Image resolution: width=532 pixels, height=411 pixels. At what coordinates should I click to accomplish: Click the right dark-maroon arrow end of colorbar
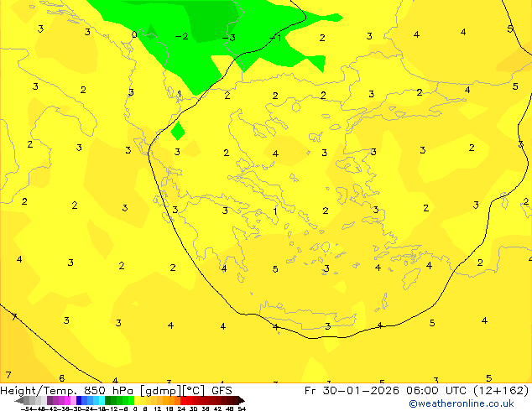241,400
